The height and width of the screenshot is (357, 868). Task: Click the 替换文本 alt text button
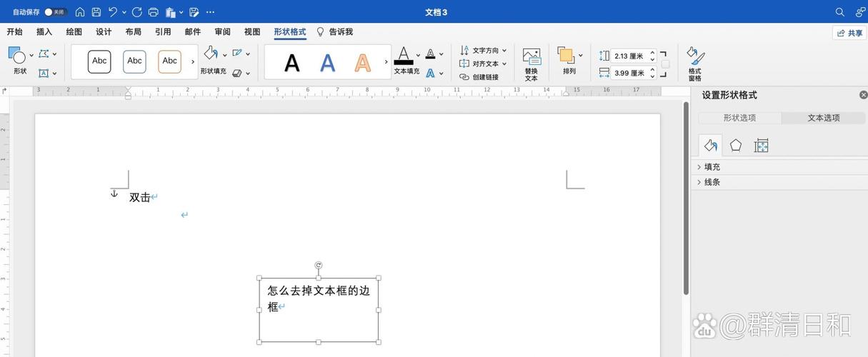(532, 64)
